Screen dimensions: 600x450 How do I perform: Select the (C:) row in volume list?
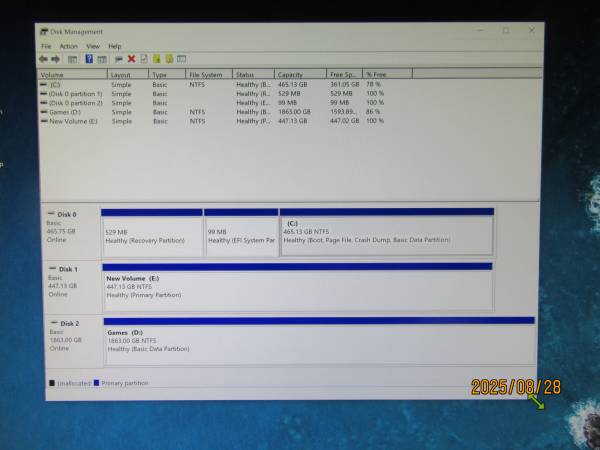click(x=212, y=85)
